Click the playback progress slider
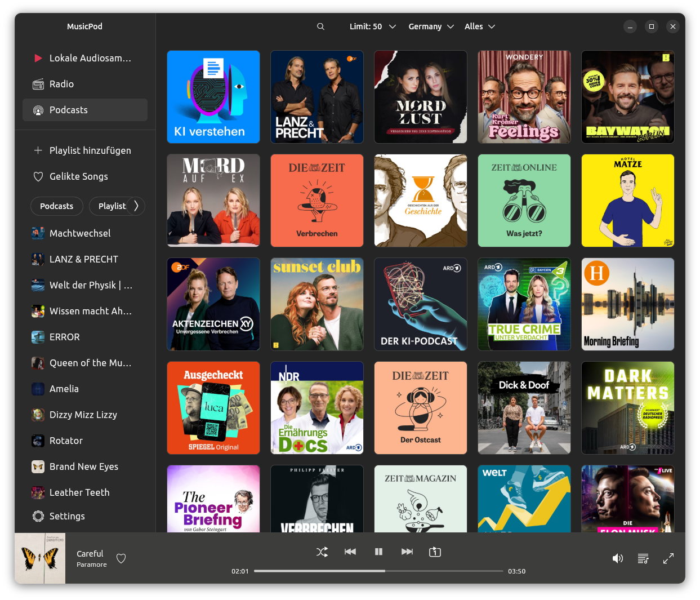700x600 pixels. point(378,571)
